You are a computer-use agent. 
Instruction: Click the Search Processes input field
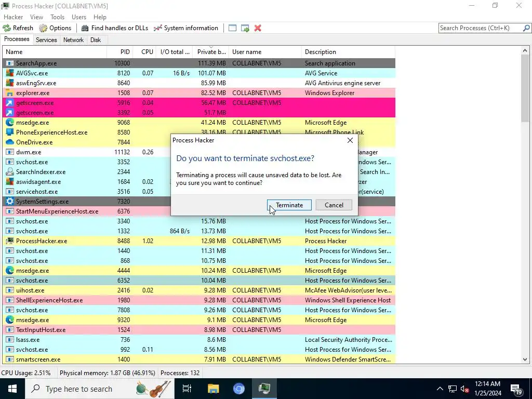[x=480, y=28]
